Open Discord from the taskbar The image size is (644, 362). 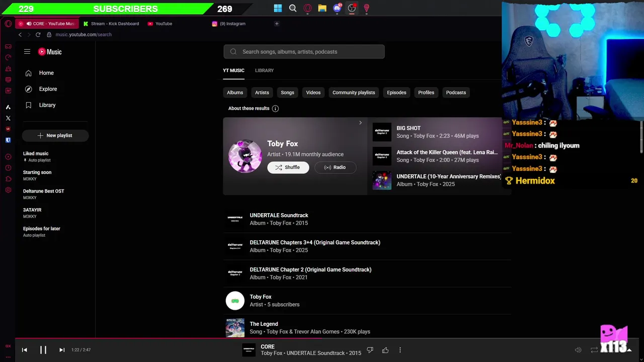337,8
